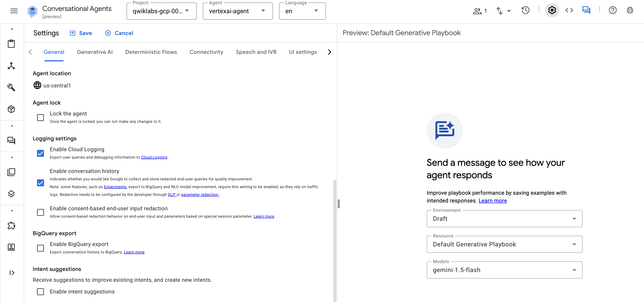Screen dimensions: 644x302
Task: Select the clipboard Playbooks icon in sidebar
Action: [11, 43]
